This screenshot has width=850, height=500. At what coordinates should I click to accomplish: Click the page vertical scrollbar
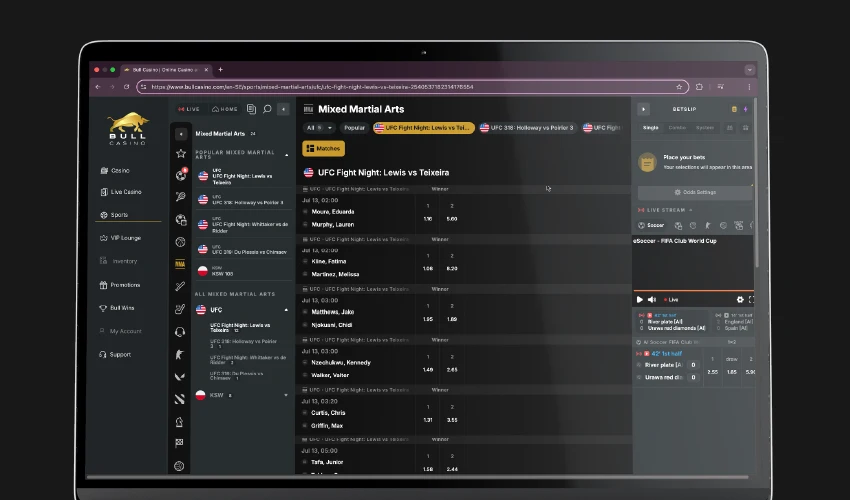pos(756,183)
